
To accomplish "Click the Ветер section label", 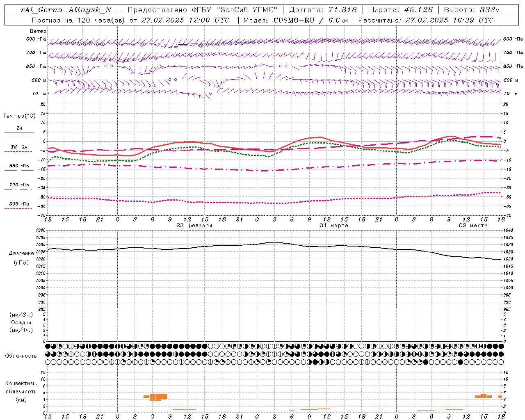I will 38,31.
